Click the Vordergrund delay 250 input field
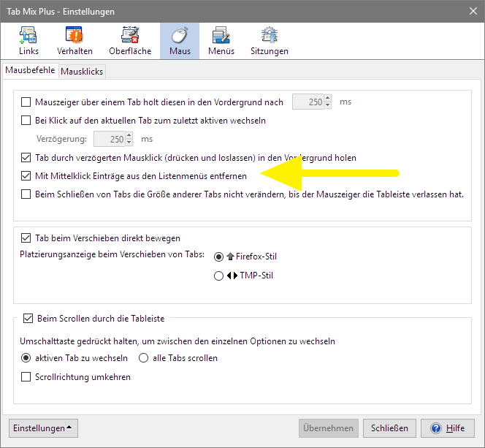Screen dimensions: 485x448 308,102
